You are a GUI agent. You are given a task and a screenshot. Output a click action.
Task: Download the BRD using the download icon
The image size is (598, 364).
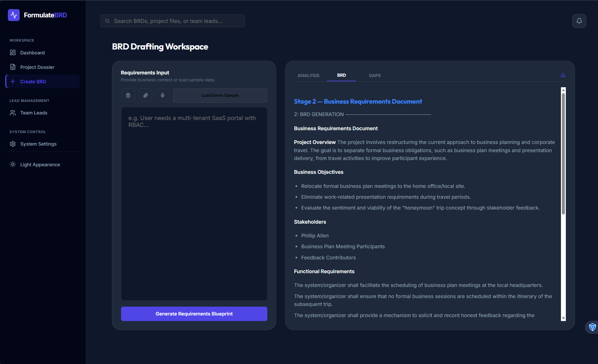click(x=563, y=75)
